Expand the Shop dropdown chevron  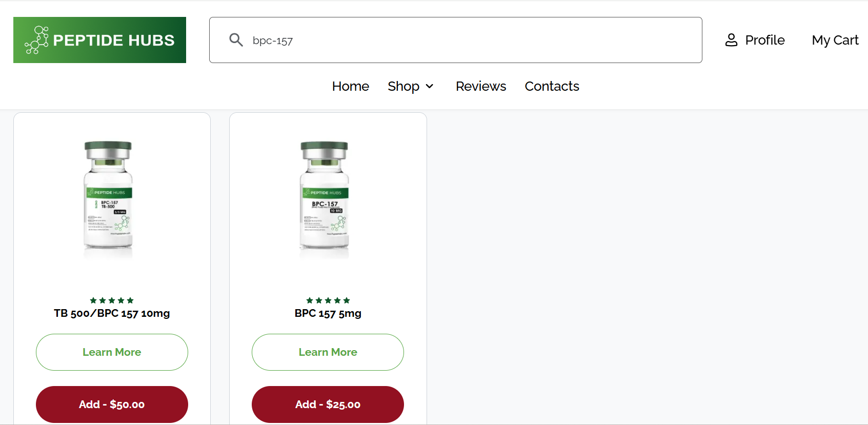(430, 87)
